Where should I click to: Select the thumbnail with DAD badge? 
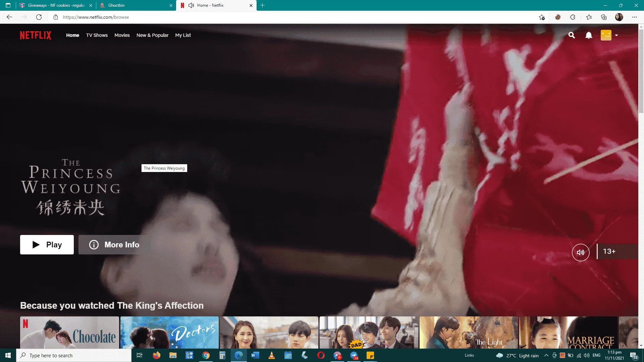tap(369, 333)
